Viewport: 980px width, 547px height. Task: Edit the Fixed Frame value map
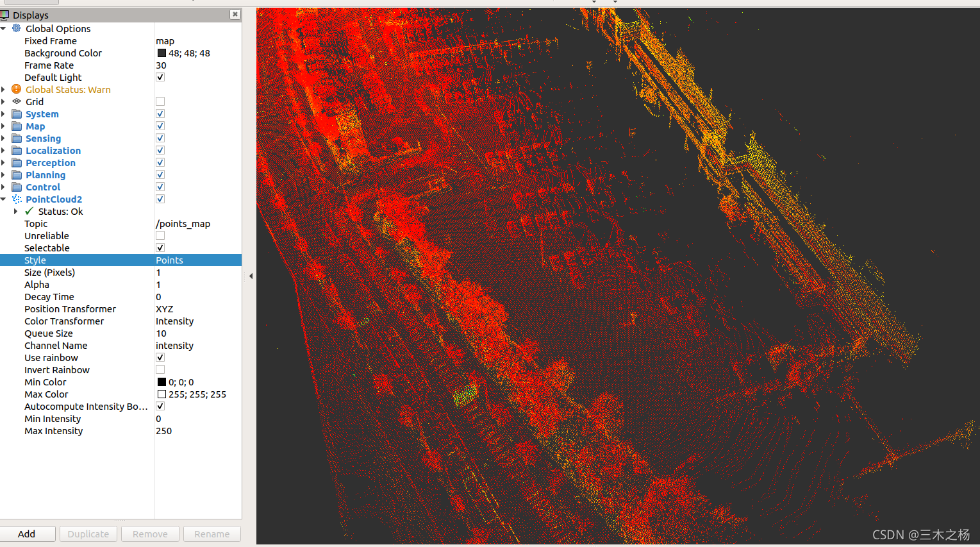point(198,40)
